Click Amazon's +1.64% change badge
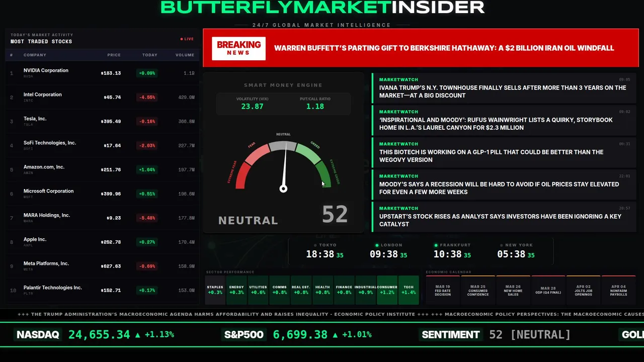This screenshot has width=644, height=362. pos(147,169)
